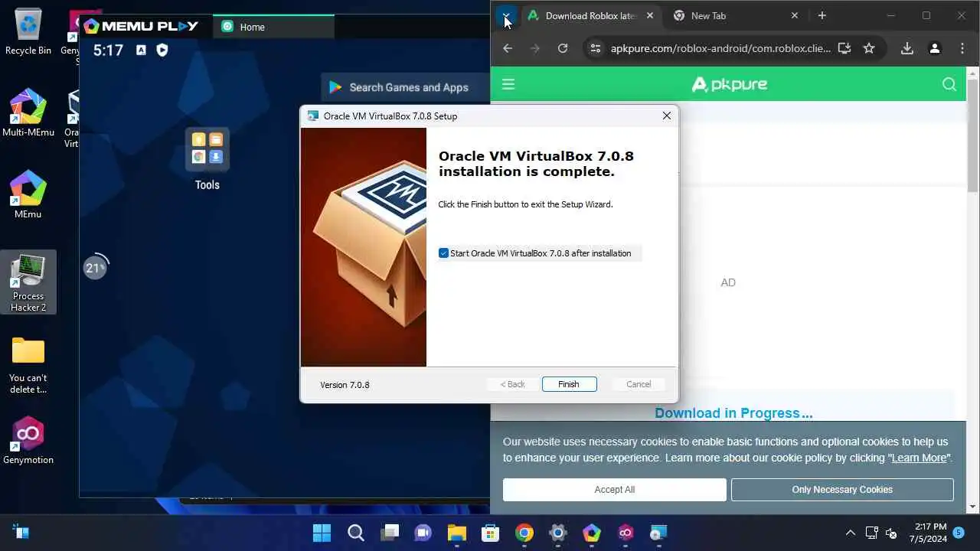Click the keyboard A icon in MEmu status bar
The height and width of the screenshot is (551, 980).
(x=141, y=50)
